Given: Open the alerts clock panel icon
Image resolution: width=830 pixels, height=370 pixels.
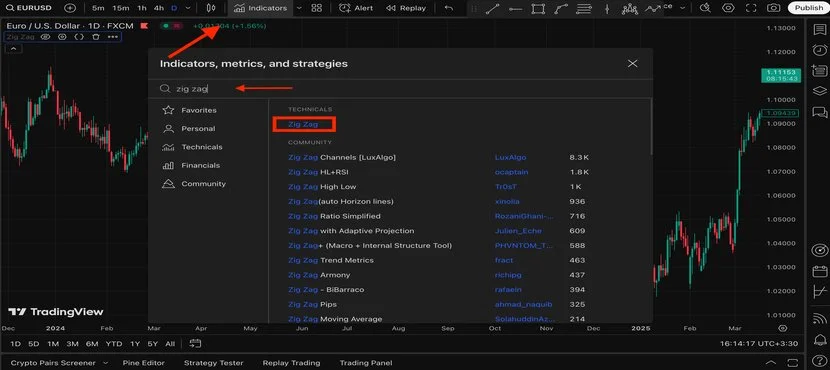Looking at the screenshot, I should [x=819, y=50].
